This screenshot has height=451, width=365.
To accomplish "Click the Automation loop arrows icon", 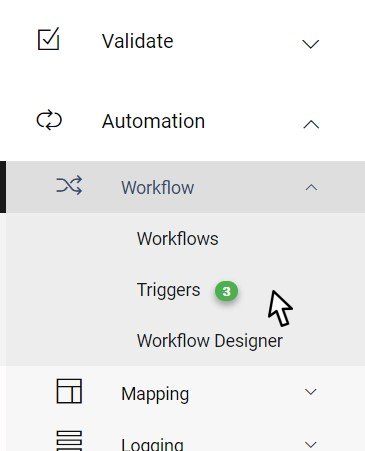I will (49, 120).
